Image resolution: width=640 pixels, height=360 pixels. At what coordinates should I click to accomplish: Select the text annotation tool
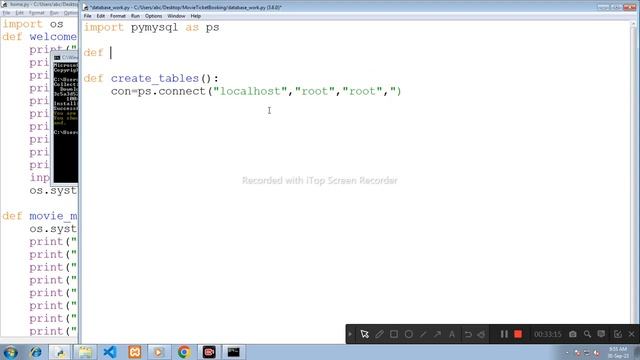452,334
